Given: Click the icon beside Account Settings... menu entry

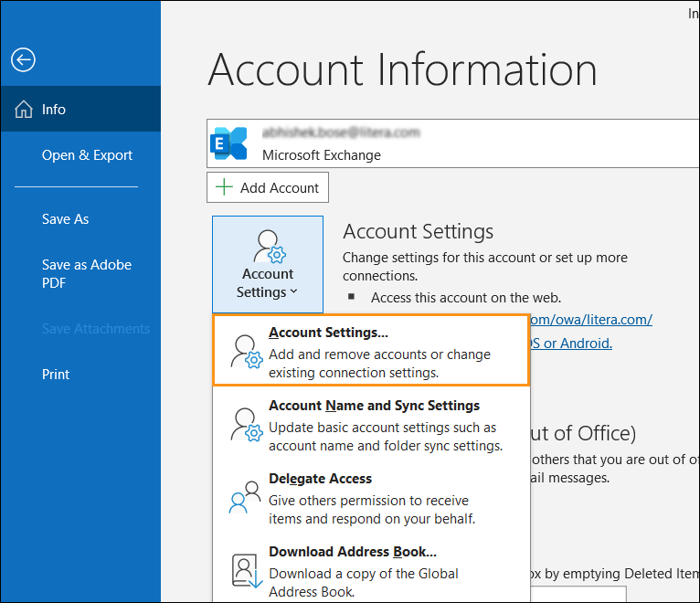Looking at the screenshot, I should point(247,351).
